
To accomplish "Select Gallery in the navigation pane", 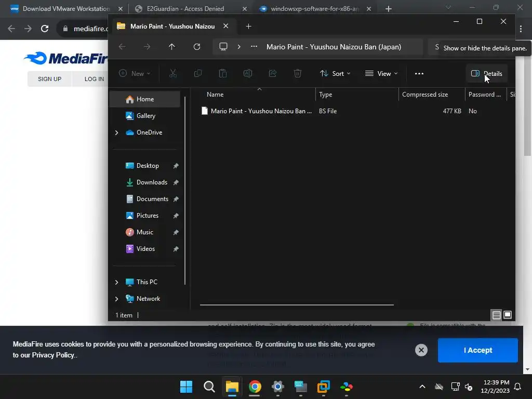I will tap(145, 116).
